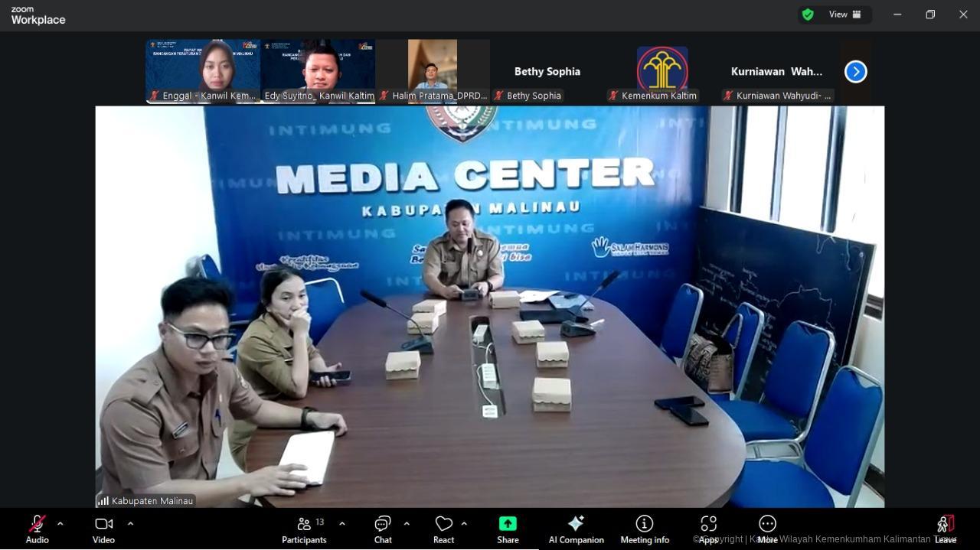The height and width of the screenshot is (550, 980).
Task: Open the Apps panel
Action: pos(708,529)
